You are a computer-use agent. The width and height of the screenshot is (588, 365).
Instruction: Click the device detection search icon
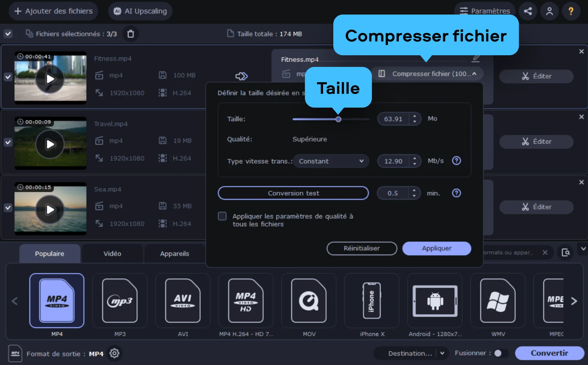click(x=566, y=252)
